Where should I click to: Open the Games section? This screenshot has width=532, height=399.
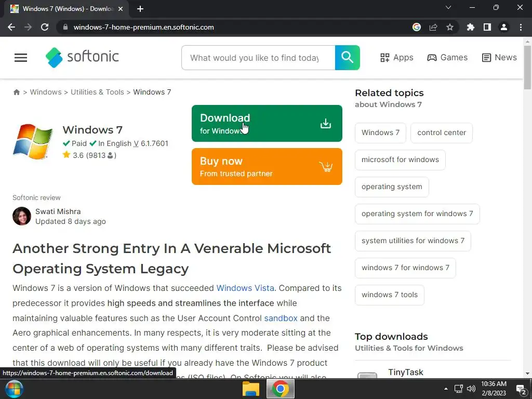[x=447, y=58]
